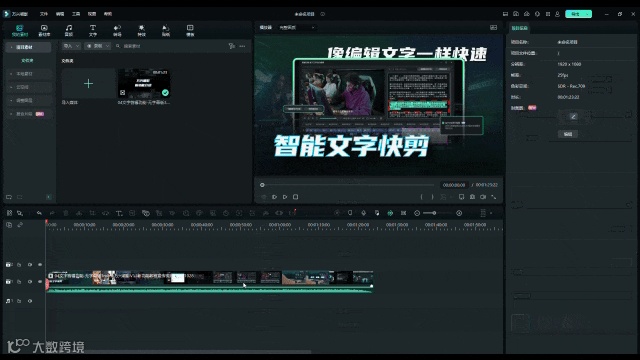Image resolution: width=640 pixels, height=360 pixels.
Task: Open the 我的素材 (My Media) tab
Action: [x=20, y=30]
